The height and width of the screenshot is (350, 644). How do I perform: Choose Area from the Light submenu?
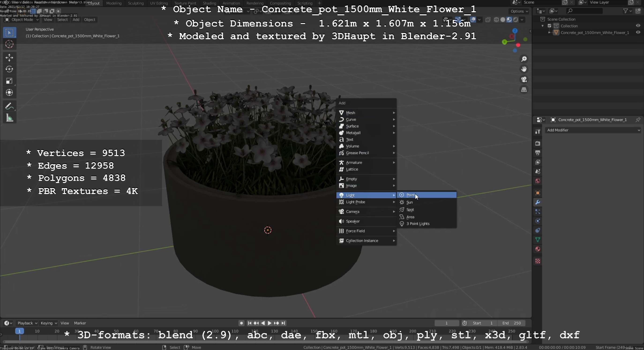point(427,217)
